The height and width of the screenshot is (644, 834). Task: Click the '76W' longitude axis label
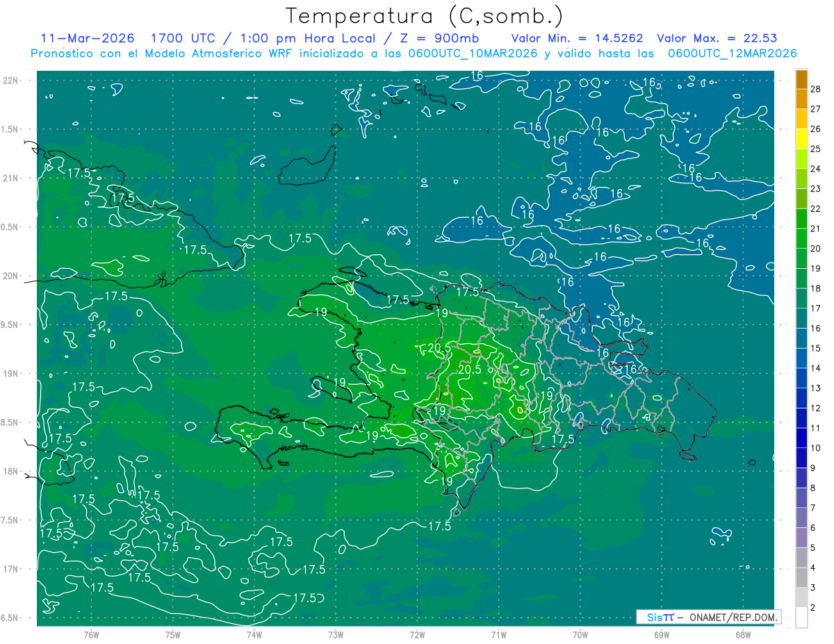point(91,634)
